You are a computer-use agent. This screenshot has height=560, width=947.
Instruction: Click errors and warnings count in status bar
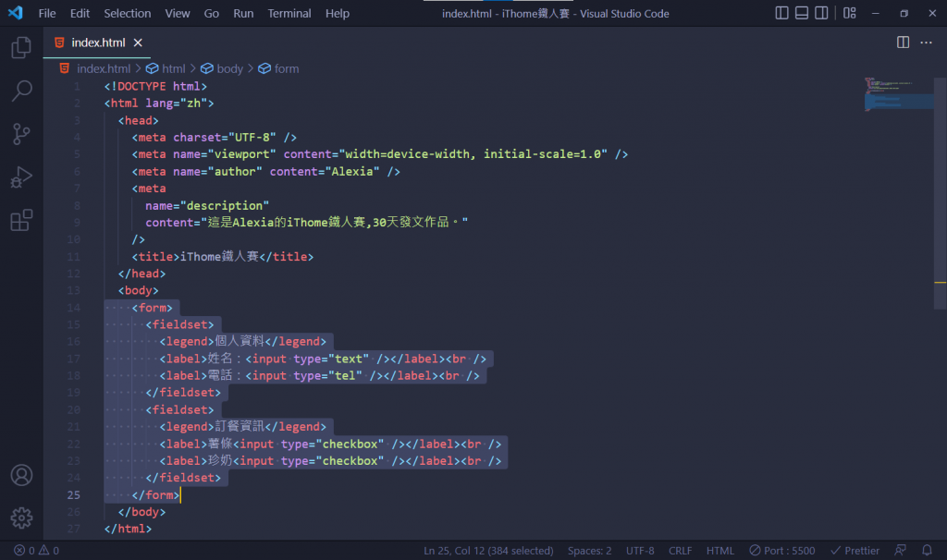click(x=37, y=551)
